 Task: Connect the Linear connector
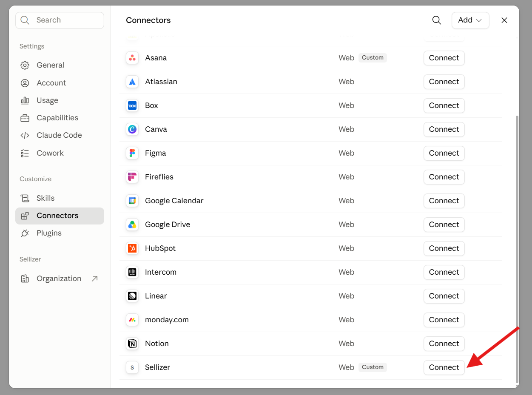click(x=444, y=296)
